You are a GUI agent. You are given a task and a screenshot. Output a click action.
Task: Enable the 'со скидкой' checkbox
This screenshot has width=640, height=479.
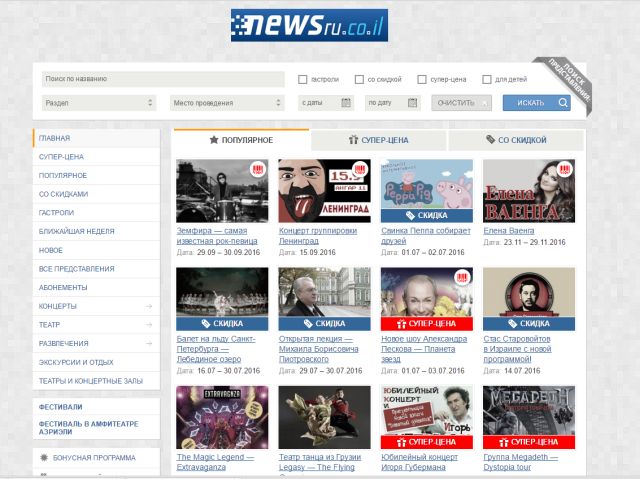coord(359,79)
